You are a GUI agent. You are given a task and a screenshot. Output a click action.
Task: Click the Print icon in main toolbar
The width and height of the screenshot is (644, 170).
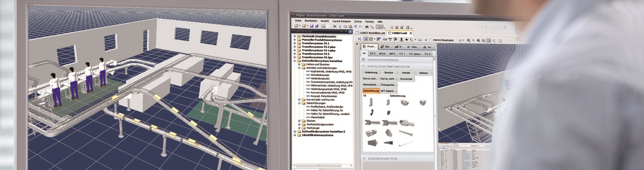pos(323,26)
